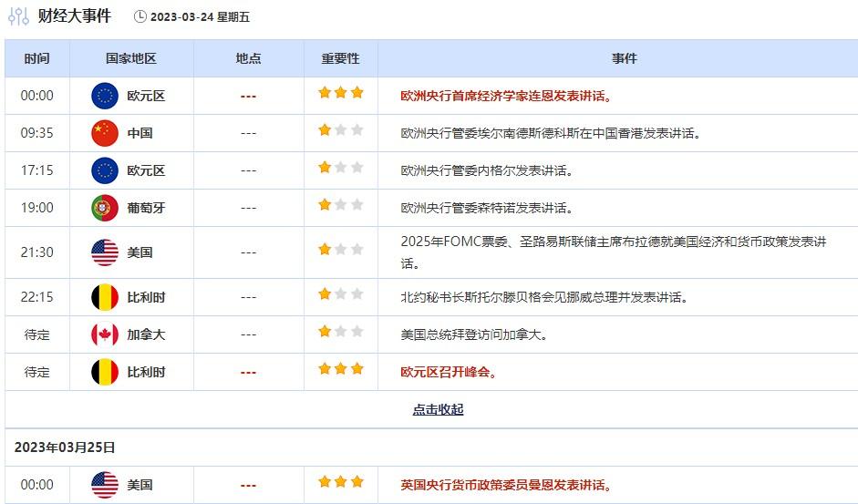Open event 欧洲央行首席经济学家连恩发表讲话
The width and height of the screenshot is (858, 504).
[506, 97]
